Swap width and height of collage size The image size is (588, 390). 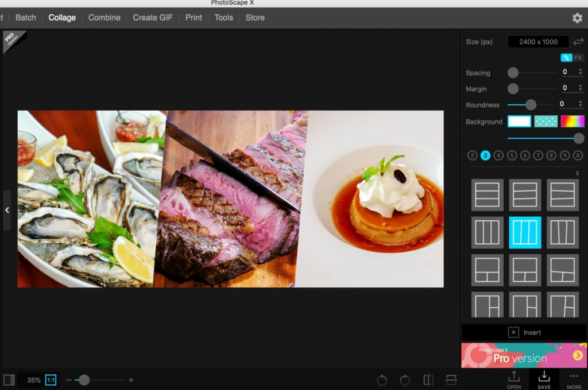578,41
